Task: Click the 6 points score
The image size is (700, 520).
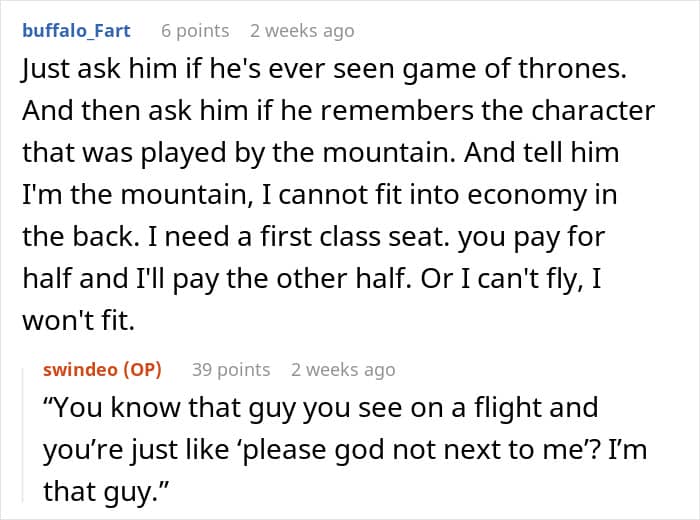Action: click(195, 31)
